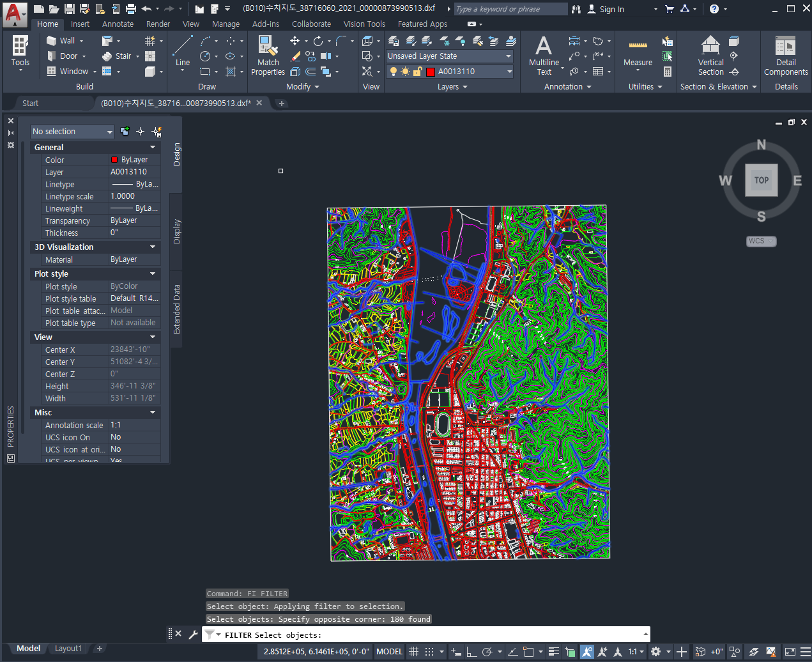Open the Layout1 tab
This screenshot has height=662, width=812.
pos(68,648)
